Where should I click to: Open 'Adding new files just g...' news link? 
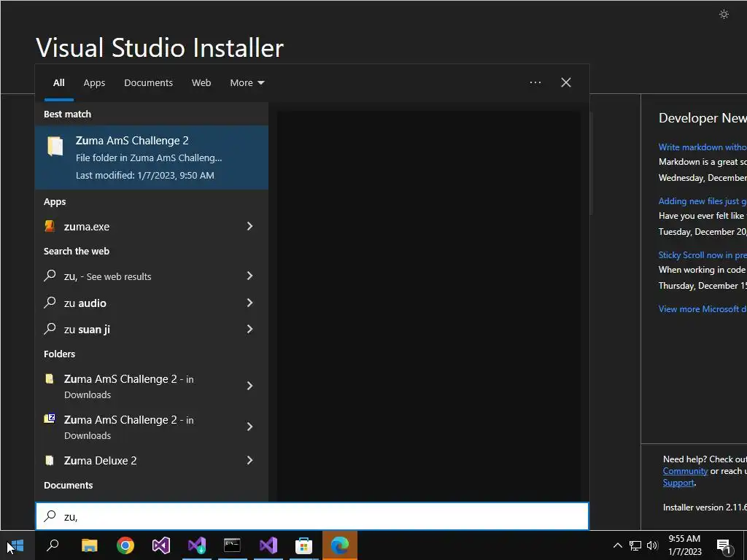703,201
